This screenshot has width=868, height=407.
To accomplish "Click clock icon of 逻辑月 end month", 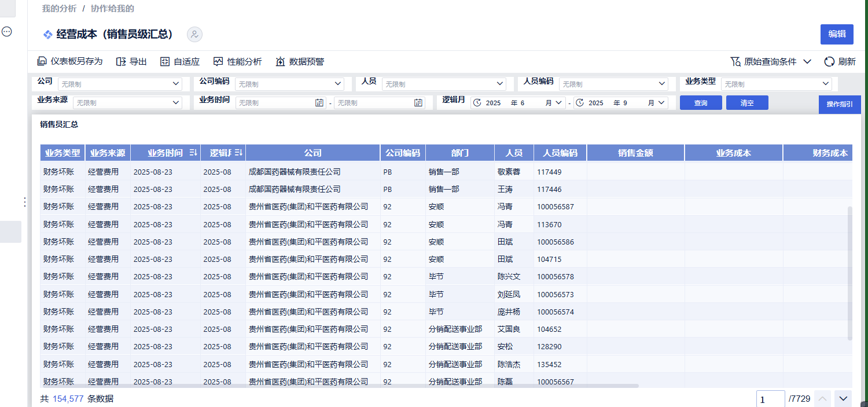I will point(580,102).
